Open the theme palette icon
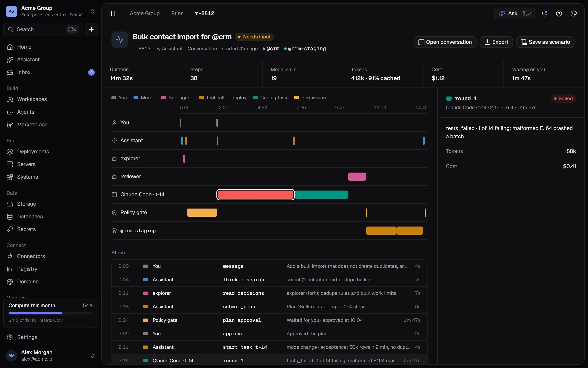The height and width of the screenshot is (368, 588). click(x=574, y=13)
